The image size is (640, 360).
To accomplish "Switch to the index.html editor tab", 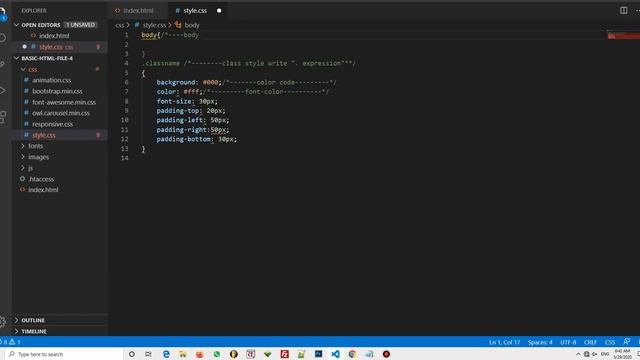I will pyautogui.click(x=138, y=11).
